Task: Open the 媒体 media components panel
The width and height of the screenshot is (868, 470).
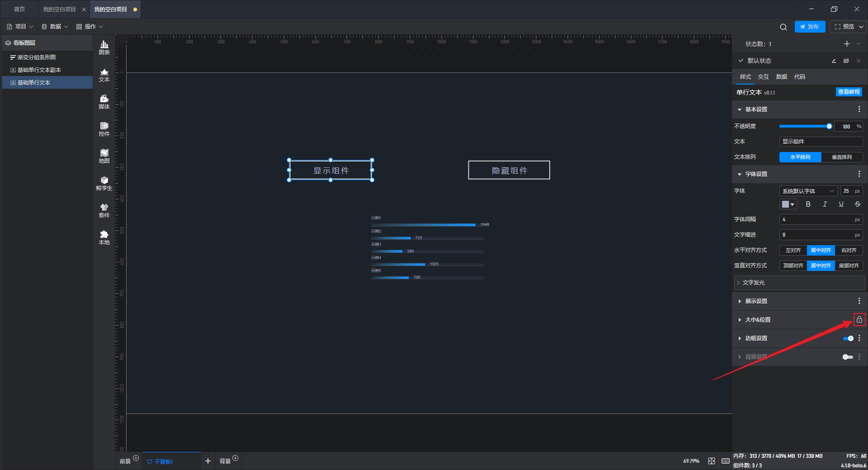Action: [x=104, y=102]
